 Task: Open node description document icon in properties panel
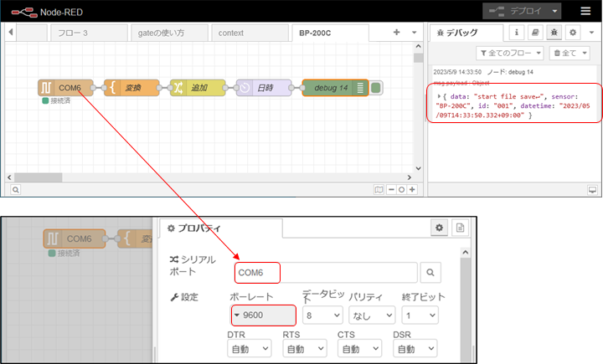(460, 228)
